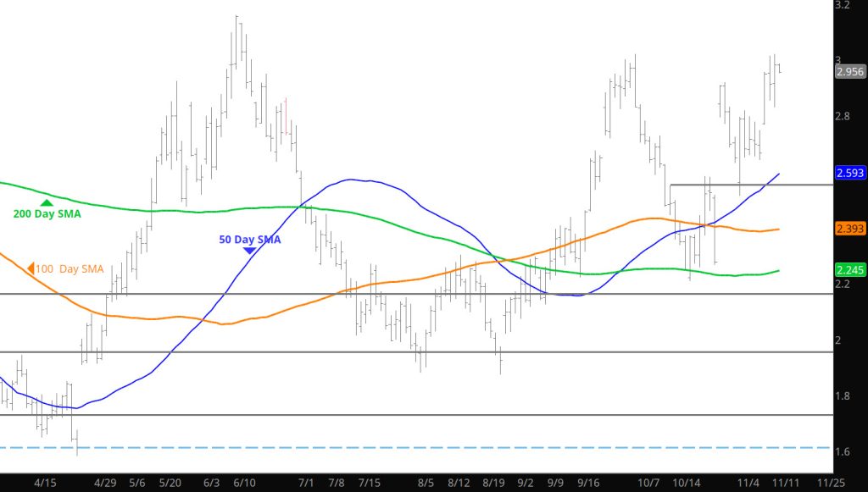868x492 pixels.
Task: Click the gray 2.956 last price tag
Action: tap(849, 72)
